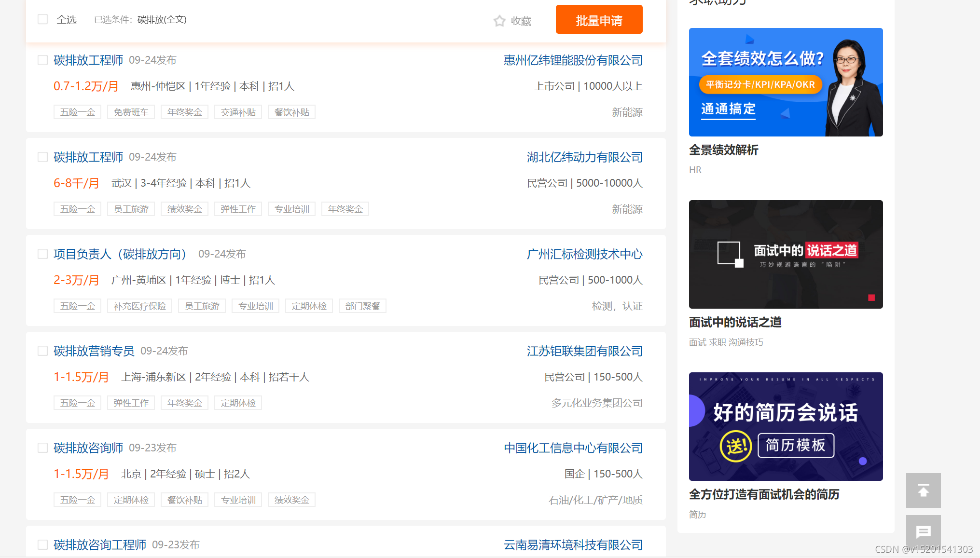This screenshot has width=980, height=558.
Task: Tick the 碳排放咨询工程师 job checkbox
Action: [43, 544]
